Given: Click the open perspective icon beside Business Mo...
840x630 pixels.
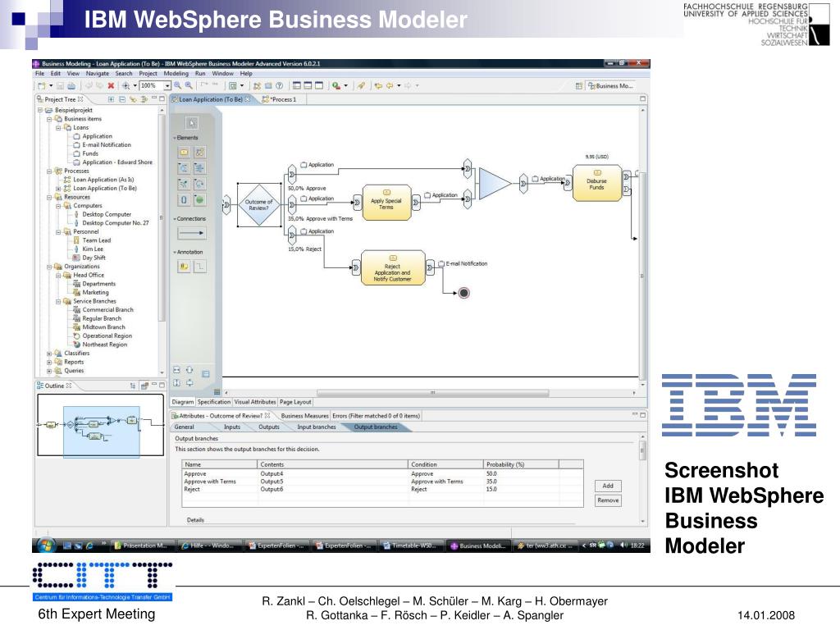Looking at the screenshot, I should 578,85.
